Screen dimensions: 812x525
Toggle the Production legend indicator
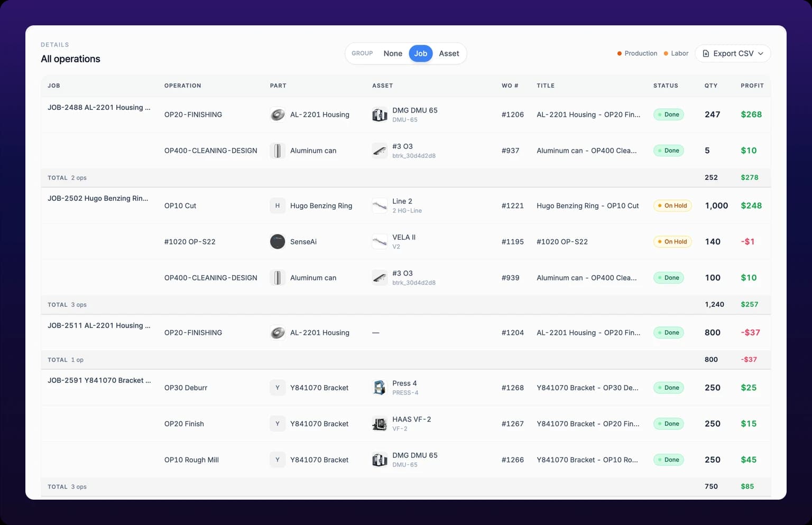point(637,53)
